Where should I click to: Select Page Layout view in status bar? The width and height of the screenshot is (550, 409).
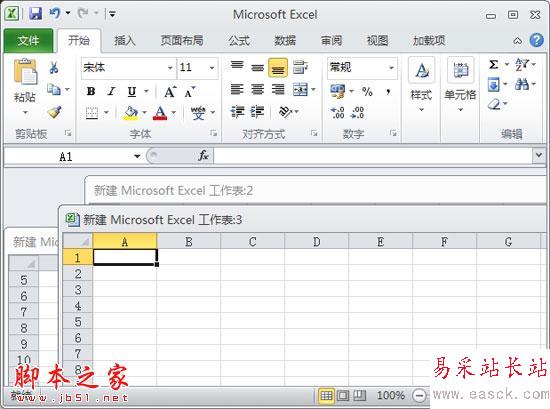coord(343,396)
